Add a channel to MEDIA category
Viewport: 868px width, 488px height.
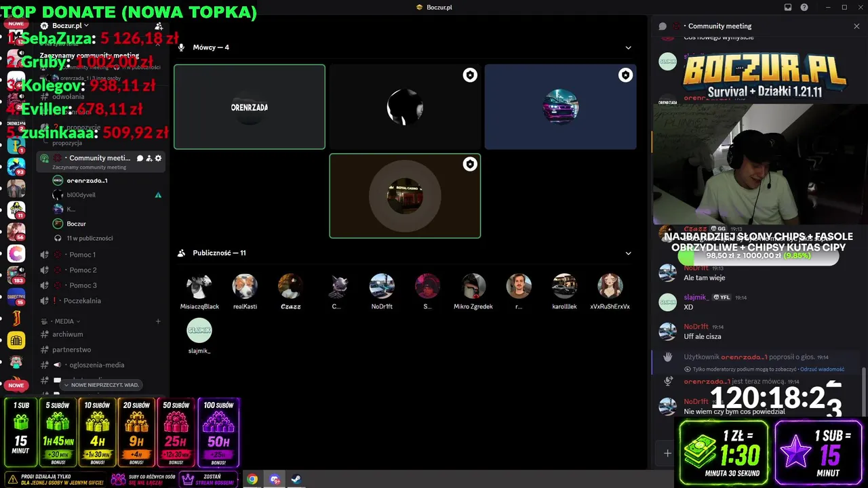tap(158, 321)
